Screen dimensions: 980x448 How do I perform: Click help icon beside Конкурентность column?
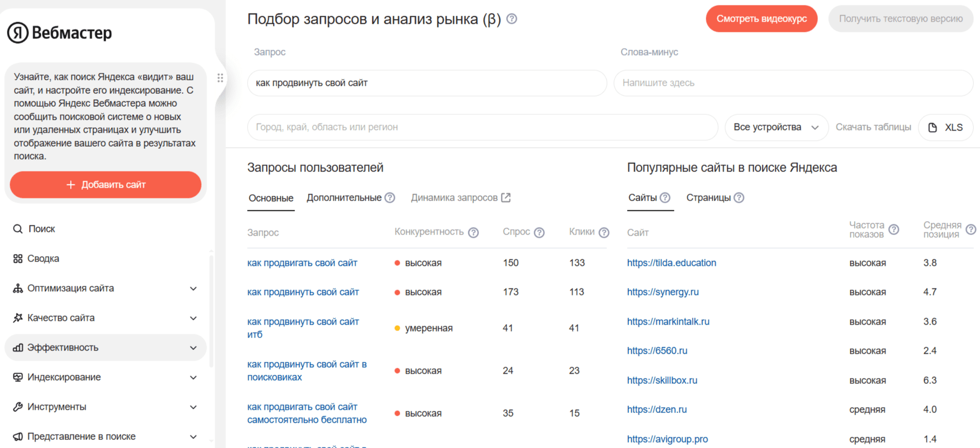(473, 232)
